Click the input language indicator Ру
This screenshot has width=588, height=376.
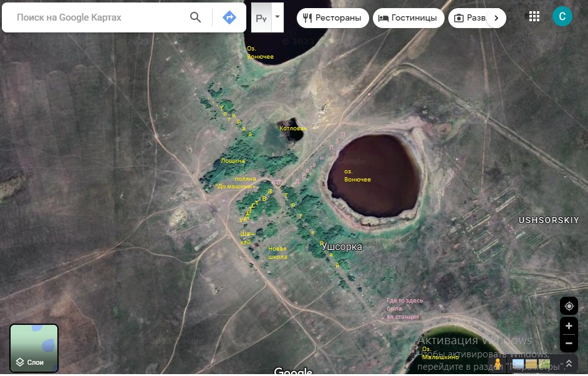261,17
